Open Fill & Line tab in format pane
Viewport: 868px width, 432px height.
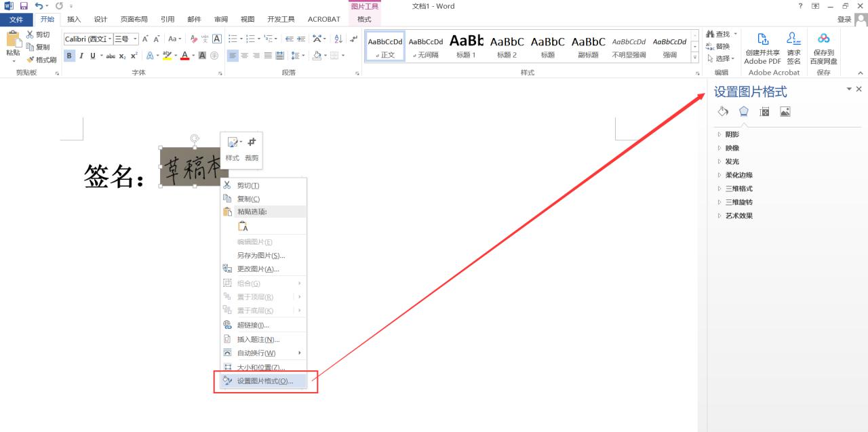point(723,111)
